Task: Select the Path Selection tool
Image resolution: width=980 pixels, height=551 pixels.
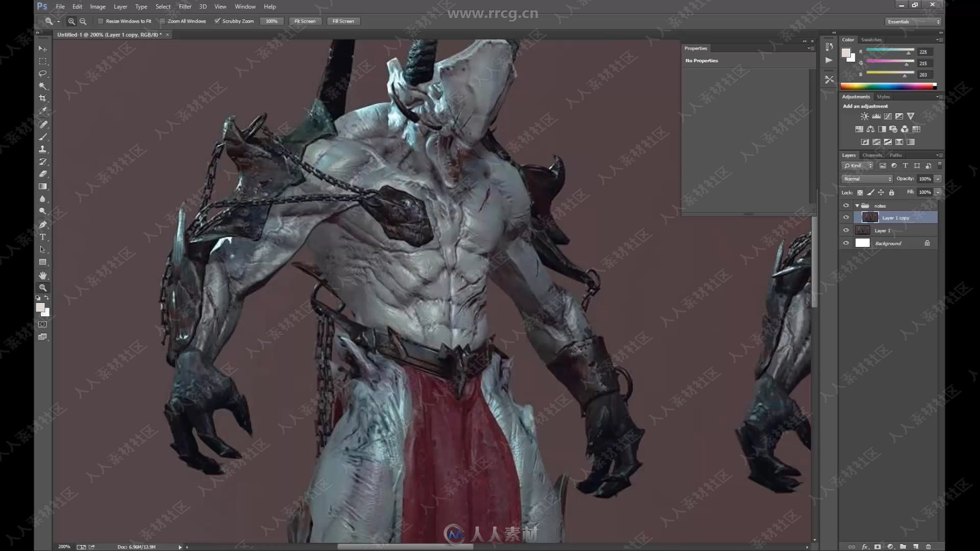Action: coord(43,249)
